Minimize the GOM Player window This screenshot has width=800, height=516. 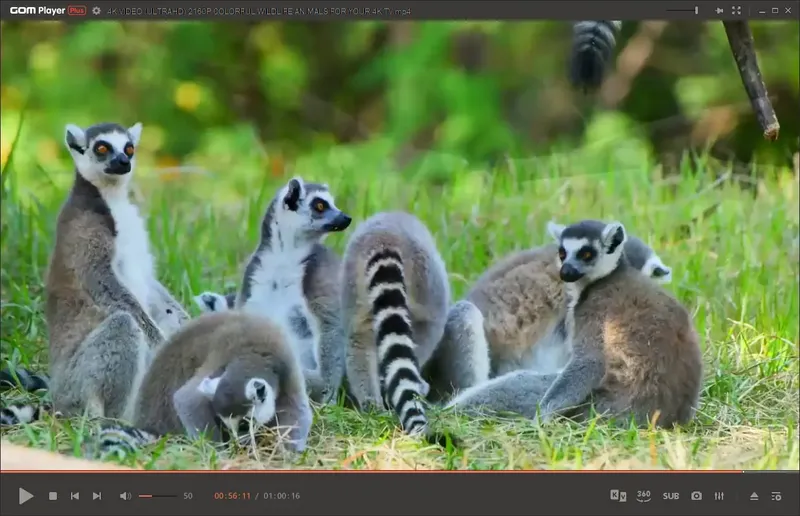pos(762,11)
